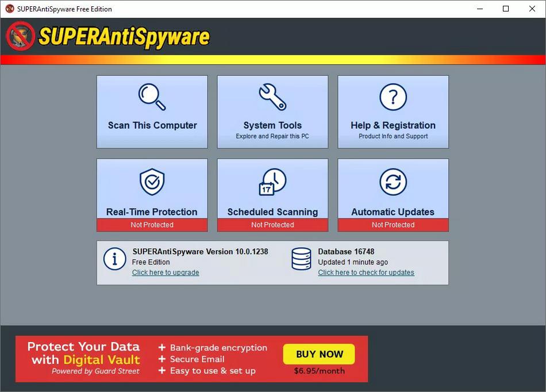This screenshot has width=546, height=392.
Task: Open the Scheduled Scanning calendar clock icon
Action: click(x=272, y=182)
